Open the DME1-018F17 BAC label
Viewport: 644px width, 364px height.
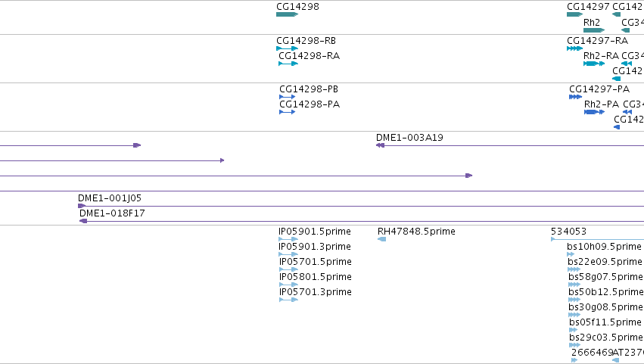112,213
